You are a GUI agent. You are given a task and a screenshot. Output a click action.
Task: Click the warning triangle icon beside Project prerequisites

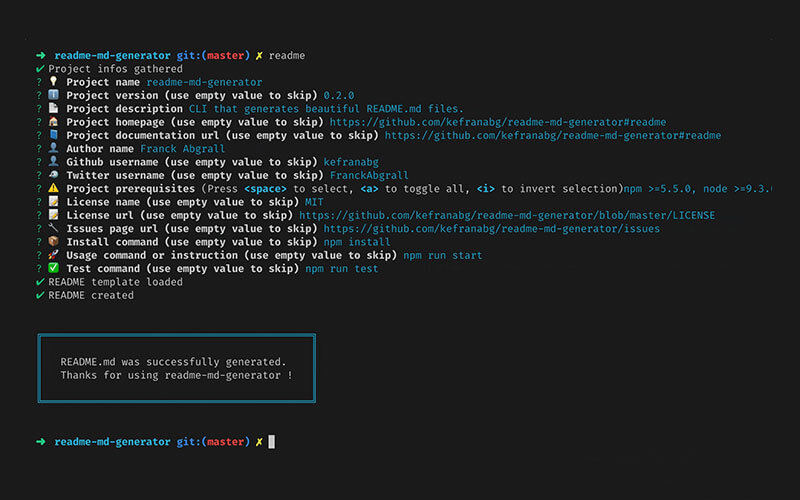(x=53, y=188)
